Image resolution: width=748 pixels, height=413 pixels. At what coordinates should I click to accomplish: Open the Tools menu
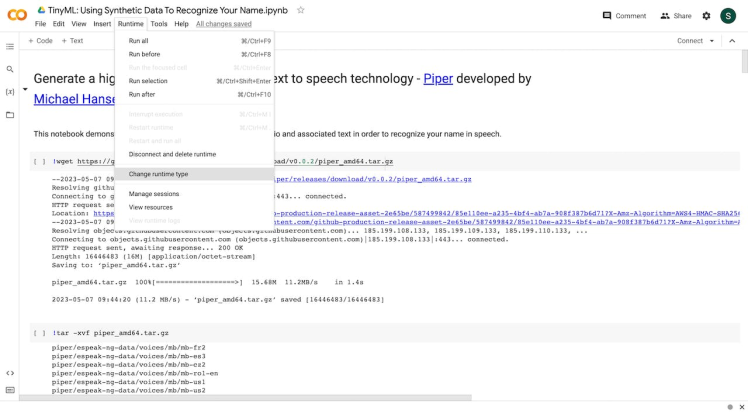click(159, 24)
